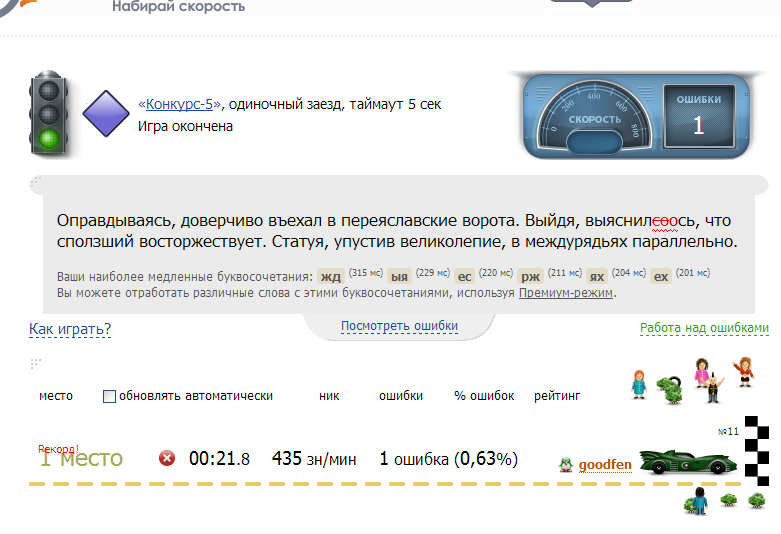Select the slow letter combo ес

point(464,276)
